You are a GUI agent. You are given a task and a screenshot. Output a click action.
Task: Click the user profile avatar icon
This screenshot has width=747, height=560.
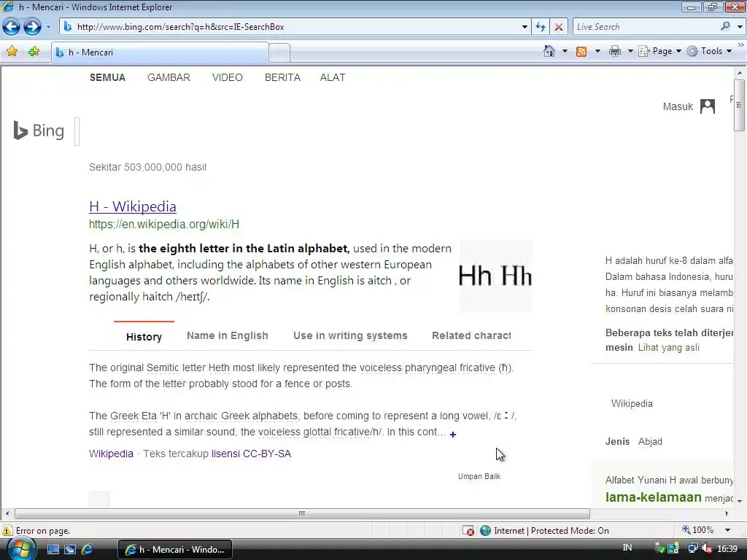pos(708,106)
